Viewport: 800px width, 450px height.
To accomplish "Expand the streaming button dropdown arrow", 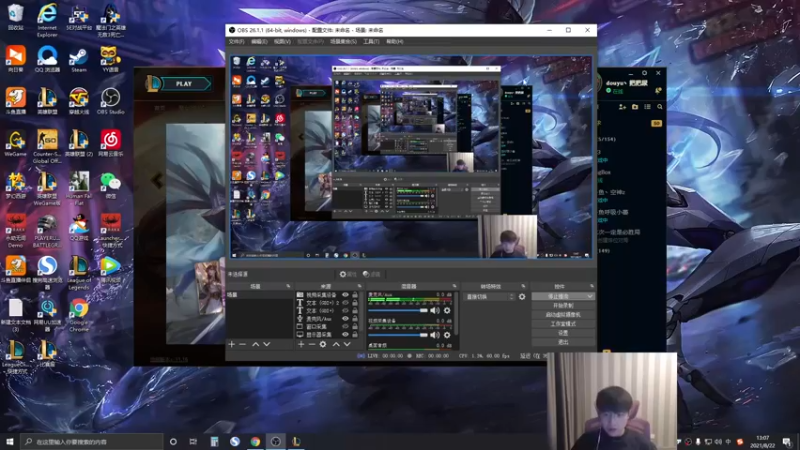I will click(x=590, y=296).
